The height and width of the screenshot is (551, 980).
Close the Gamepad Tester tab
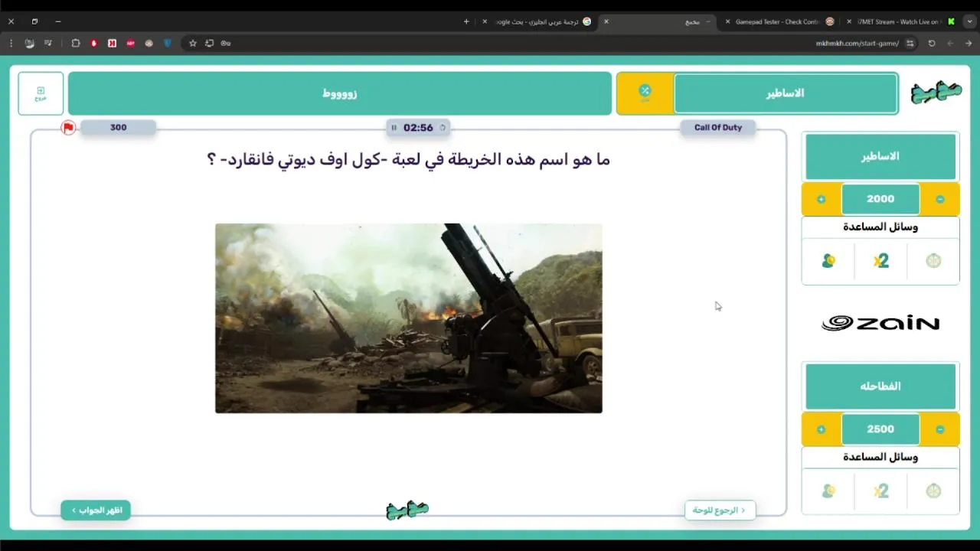point(727,21)
